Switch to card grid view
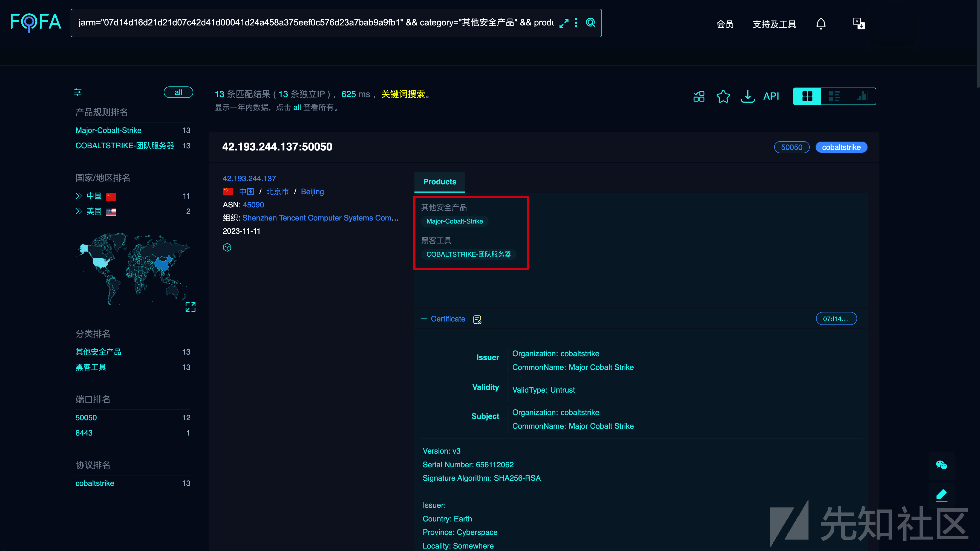980x551 pixels. (807, 96)
